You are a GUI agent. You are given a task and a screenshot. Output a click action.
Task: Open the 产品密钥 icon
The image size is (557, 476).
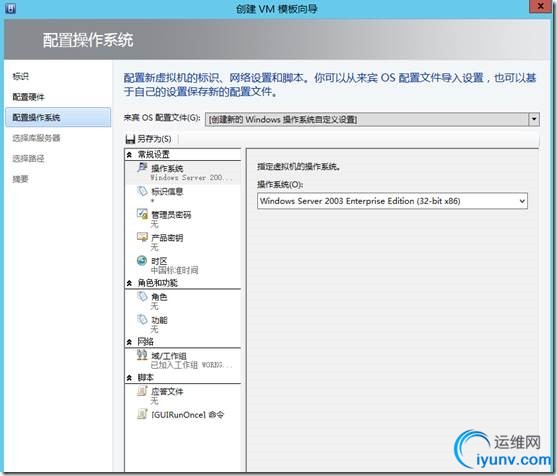(x=142, y=237)
